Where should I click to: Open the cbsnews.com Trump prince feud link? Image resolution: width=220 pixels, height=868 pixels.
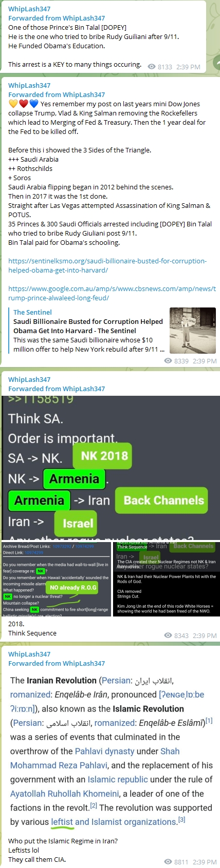pyautogui.click(x=112, y=293)
